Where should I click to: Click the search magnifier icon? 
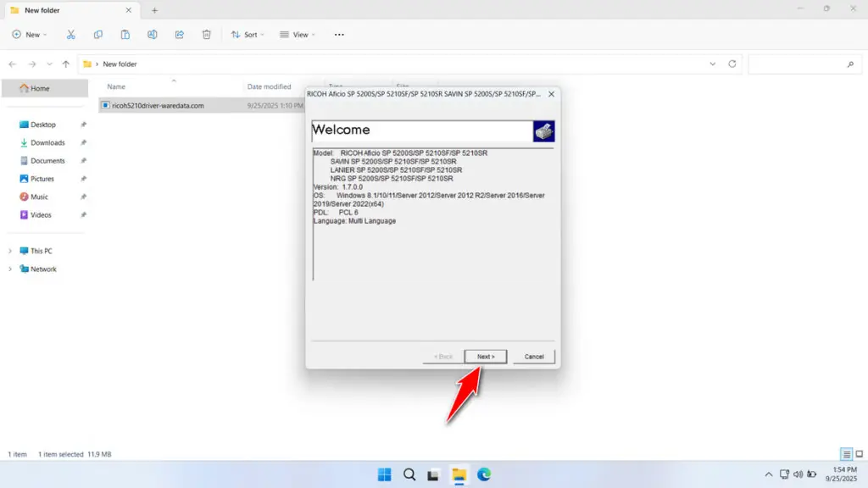(850, 64)
